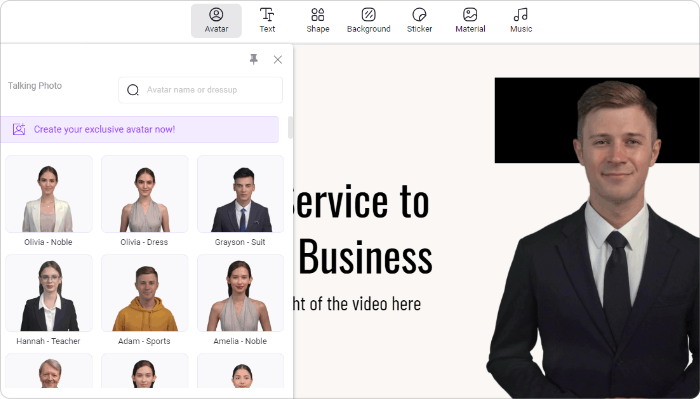Screen dimensions: 700x399
Task: Click the 'Amelia - Noble' label
Action: pos(240,341)
